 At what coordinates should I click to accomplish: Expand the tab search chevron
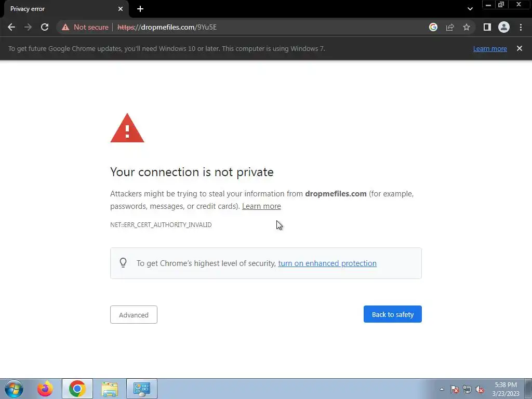(470, 9)
